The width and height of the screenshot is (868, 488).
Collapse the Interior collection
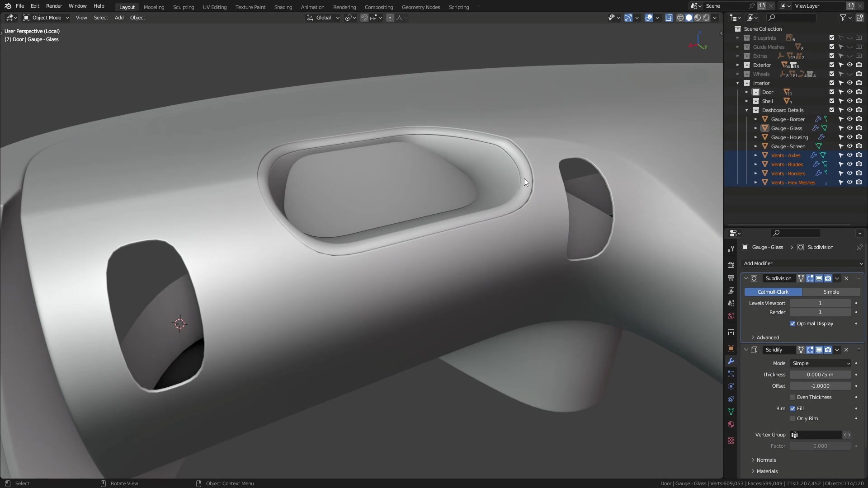point(737,83)
